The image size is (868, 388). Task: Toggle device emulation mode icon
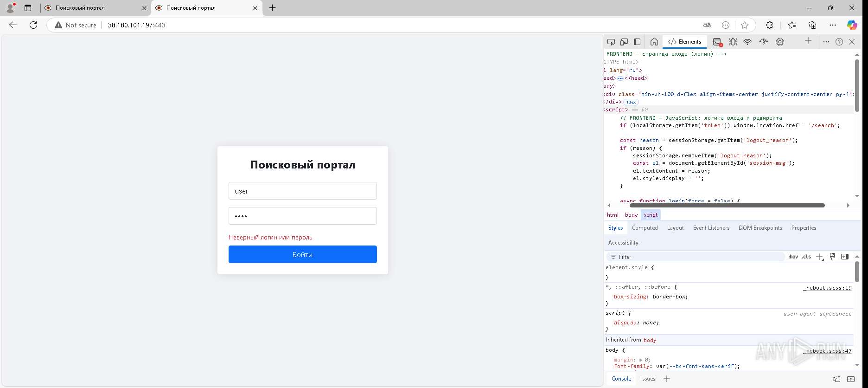pos(624,42)
